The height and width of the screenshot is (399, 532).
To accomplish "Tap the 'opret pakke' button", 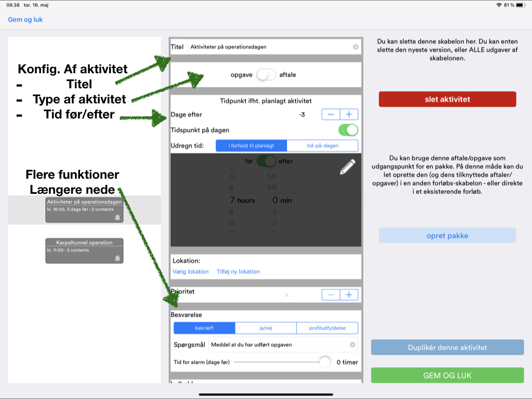I will click(447, 236).
